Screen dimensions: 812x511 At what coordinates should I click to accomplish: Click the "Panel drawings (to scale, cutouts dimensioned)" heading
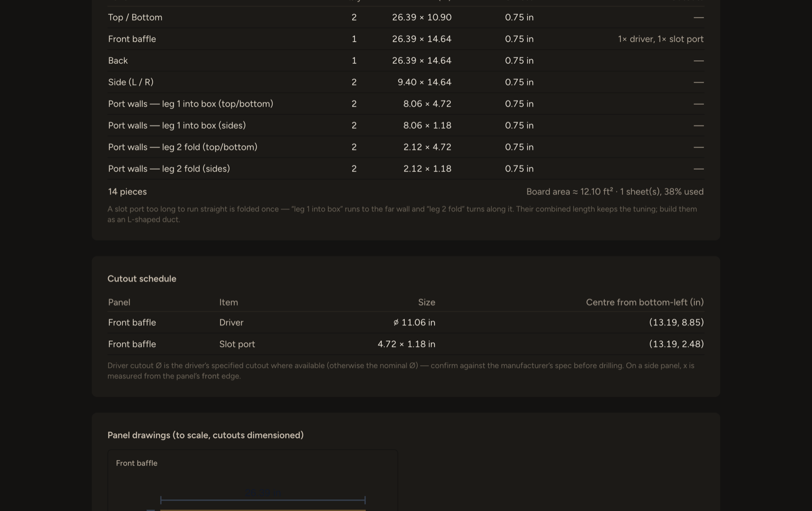coord(206,435)
